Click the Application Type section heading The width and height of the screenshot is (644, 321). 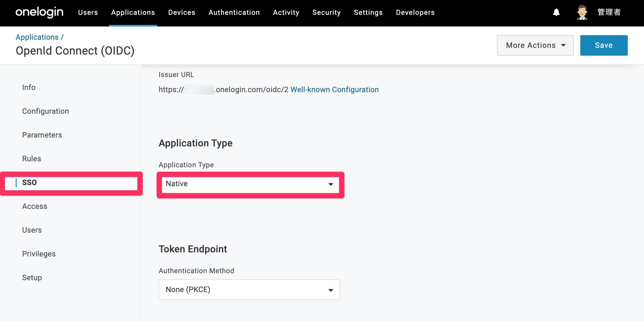coord(196,143)
